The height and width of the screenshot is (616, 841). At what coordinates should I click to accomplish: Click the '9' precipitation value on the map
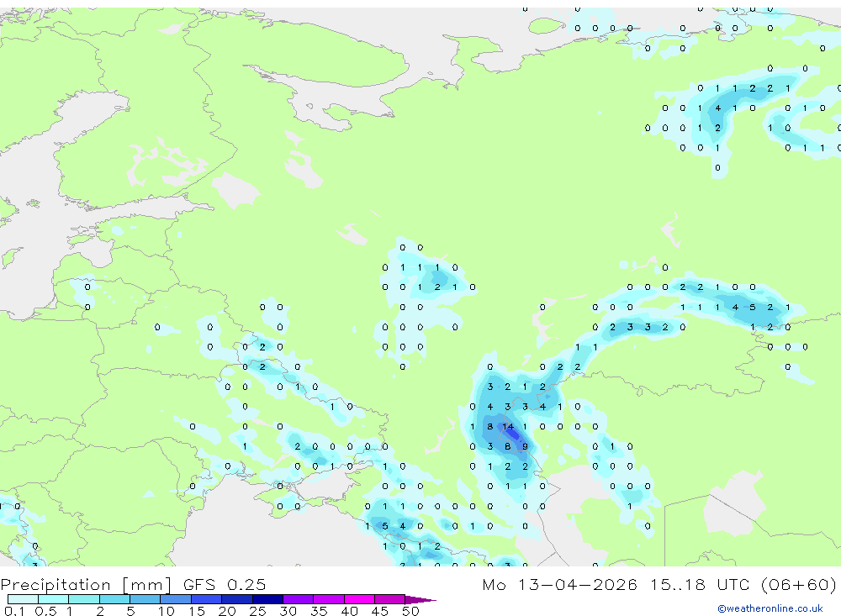click(525, 446)
